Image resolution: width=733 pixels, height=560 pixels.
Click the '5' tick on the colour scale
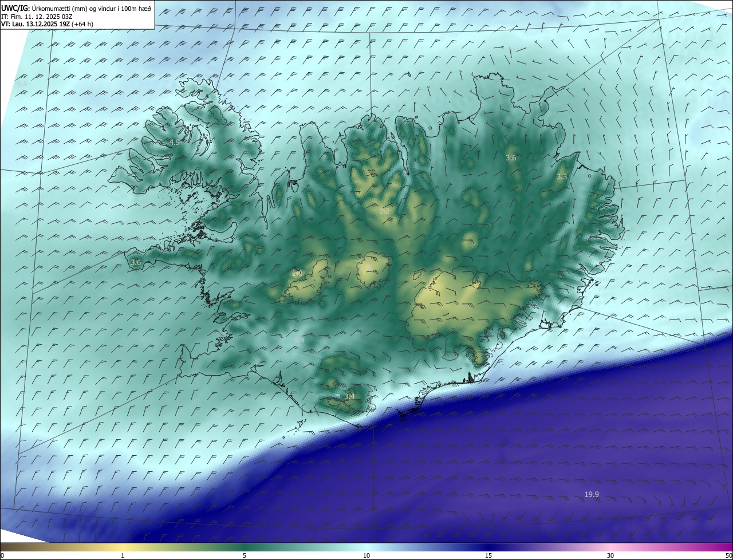point(245,555)
